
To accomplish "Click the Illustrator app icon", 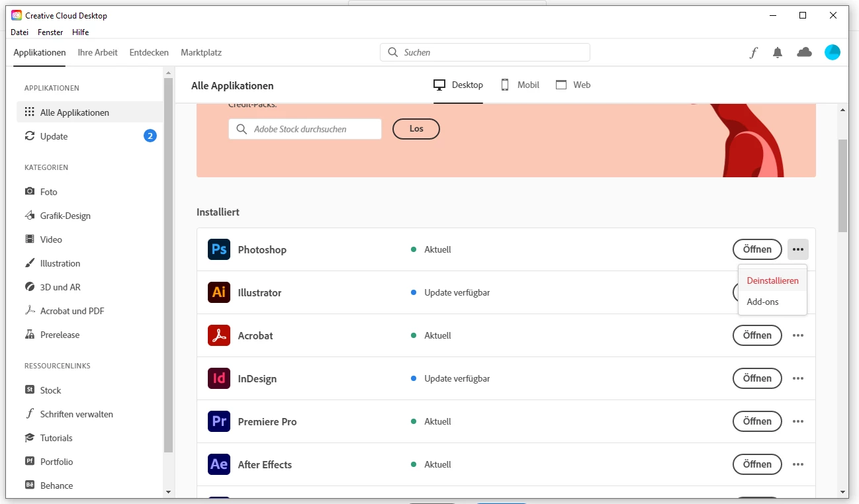I will point(219,292).
